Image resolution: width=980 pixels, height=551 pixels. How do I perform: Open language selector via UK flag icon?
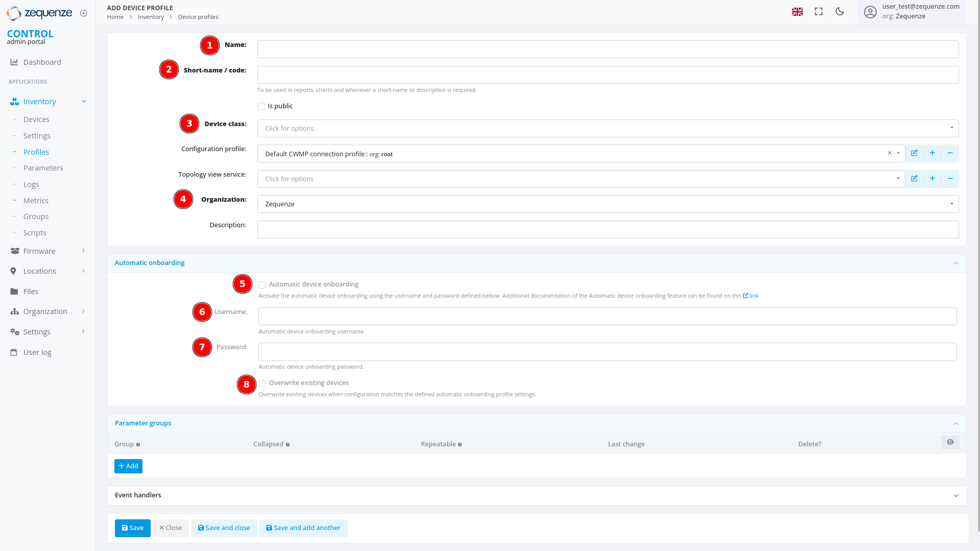click(x=797, y=11)
